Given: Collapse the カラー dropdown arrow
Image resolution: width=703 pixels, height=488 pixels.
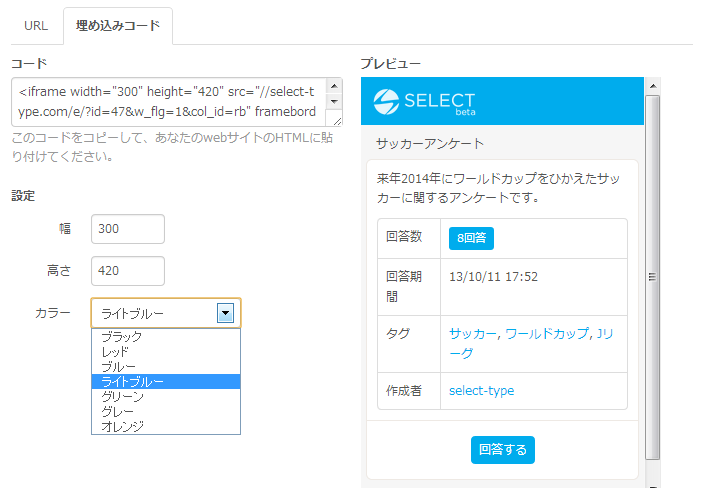Looking at the screenshot, I should pyautogui.click(x=226, y=313).
